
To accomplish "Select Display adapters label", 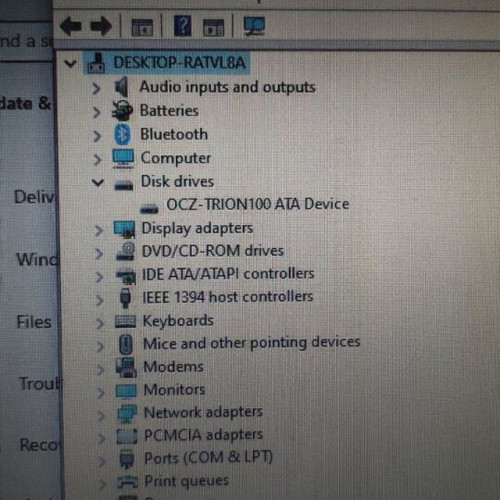I will 197,229.
